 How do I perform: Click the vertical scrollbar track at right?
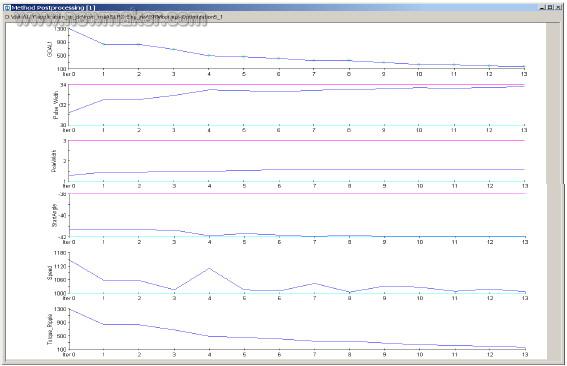click(x=553, y=103)
